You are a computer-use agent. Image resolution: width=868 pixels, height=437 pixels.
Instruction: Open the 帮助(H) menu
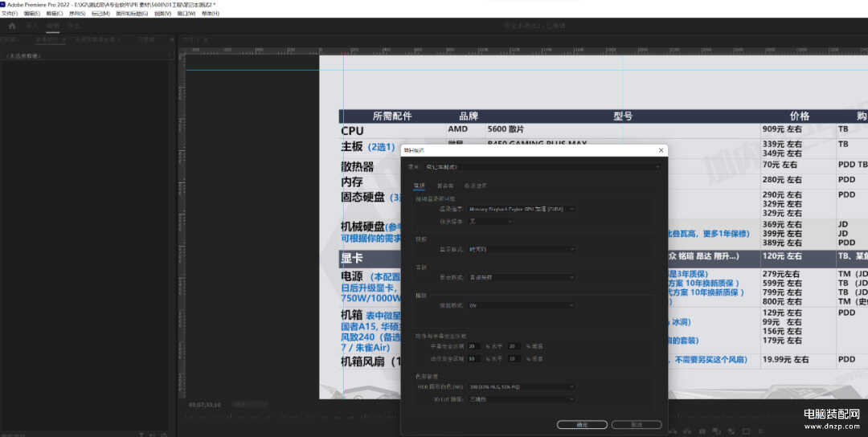211,14
